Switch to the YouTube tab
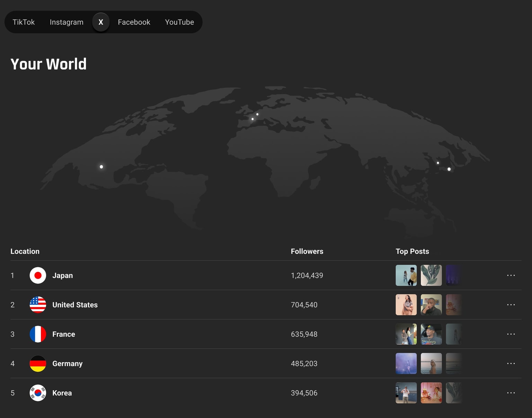Viewport: 532px width, 418px height. pyautogui.click(x=179, y=22)
